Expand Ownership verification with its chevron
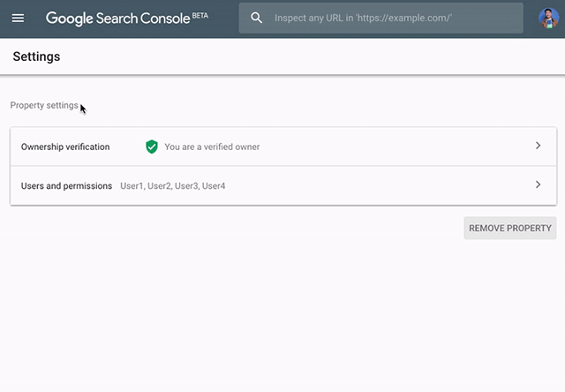This screenshot has height=392, width=565. click(538, 146)
